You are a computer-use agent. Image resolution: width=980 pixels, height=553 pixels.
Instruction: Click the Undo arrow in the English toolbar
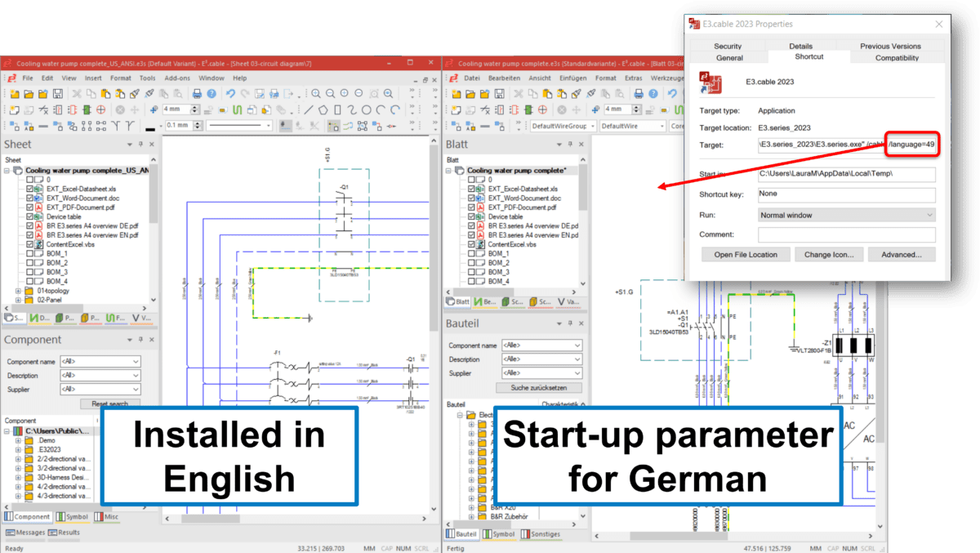point(231,94)
